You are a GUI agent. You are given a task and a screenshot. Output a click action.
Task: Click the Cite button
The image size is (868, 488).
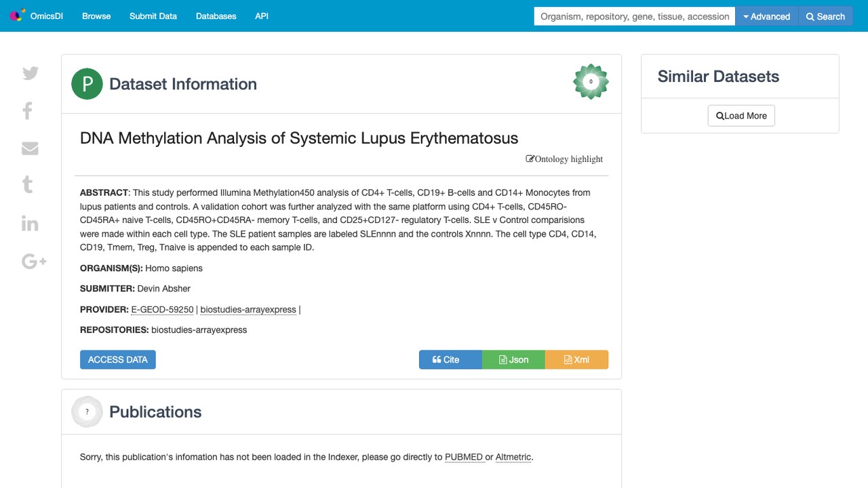[450, 359]
